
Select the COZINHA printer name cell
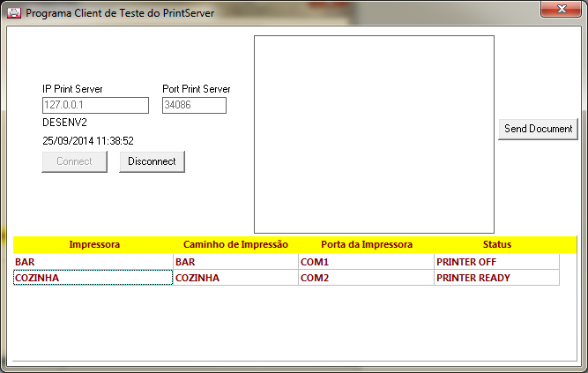pos(93,278)
